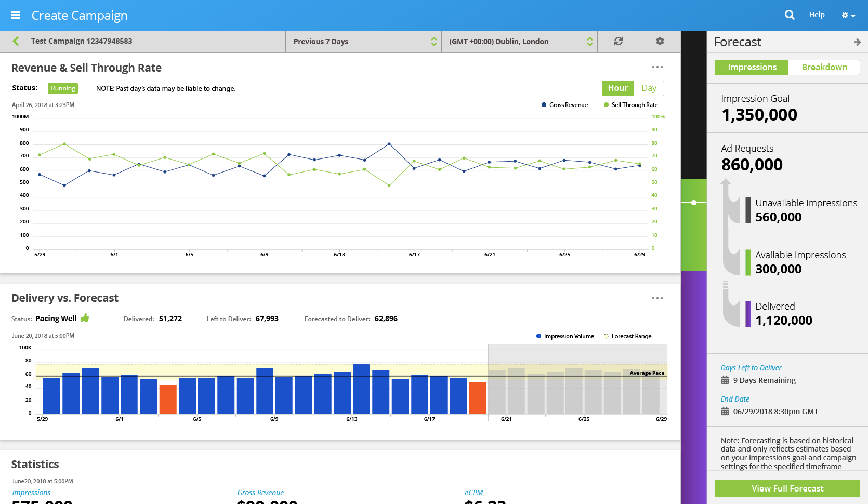Click the search magnifier icon
This screenshot has width=868, height=504.
click(790, 15)
